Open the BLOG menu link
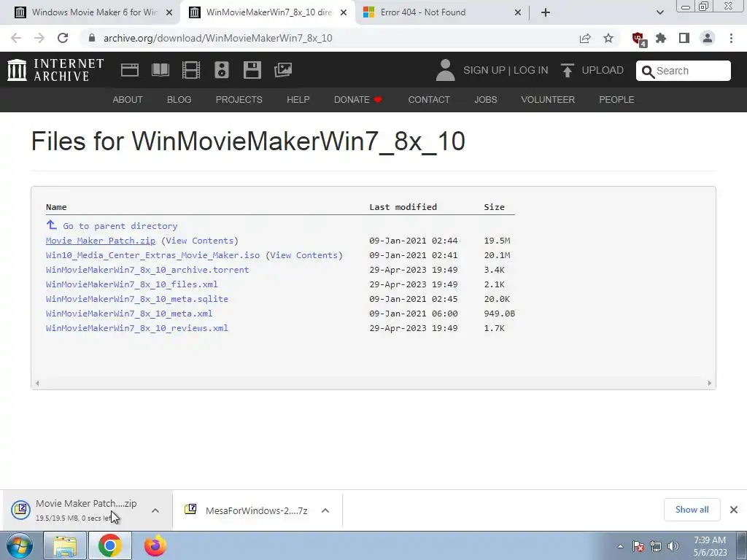Image resolution: width=747 pixels, height=560 pixels. (179, 99)
